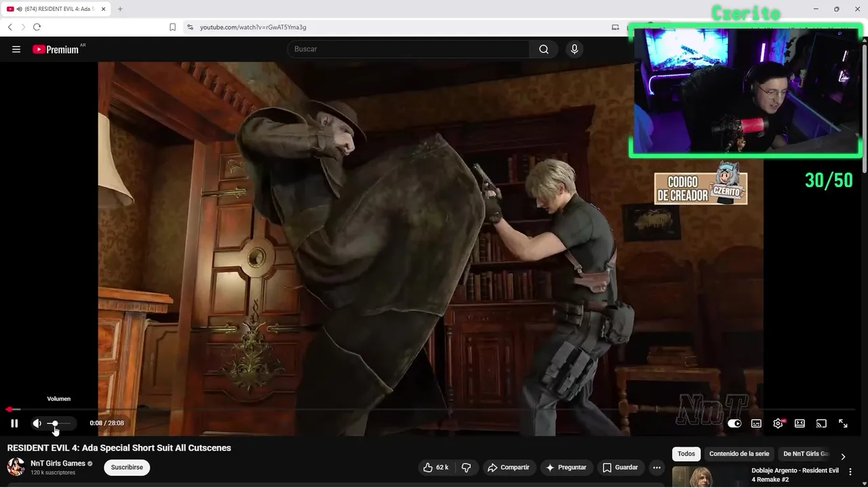Open the three-dot more actions menu
Viewport: 868px width, 488px height.
click(x=656, y=467)
